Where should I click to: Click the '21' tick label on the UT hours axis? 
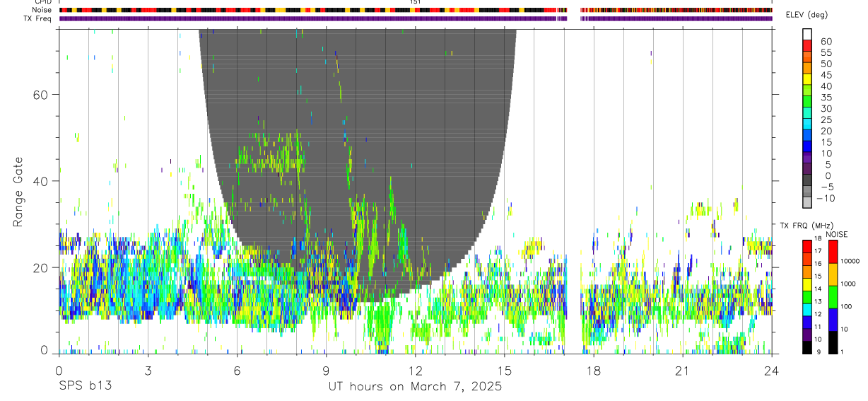[x=682, y=370]
